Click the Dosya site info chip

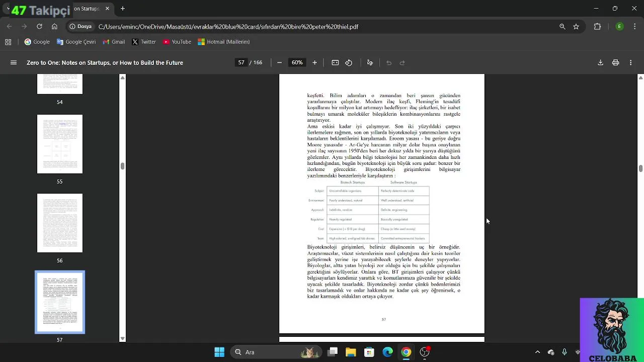coord(80,27)
